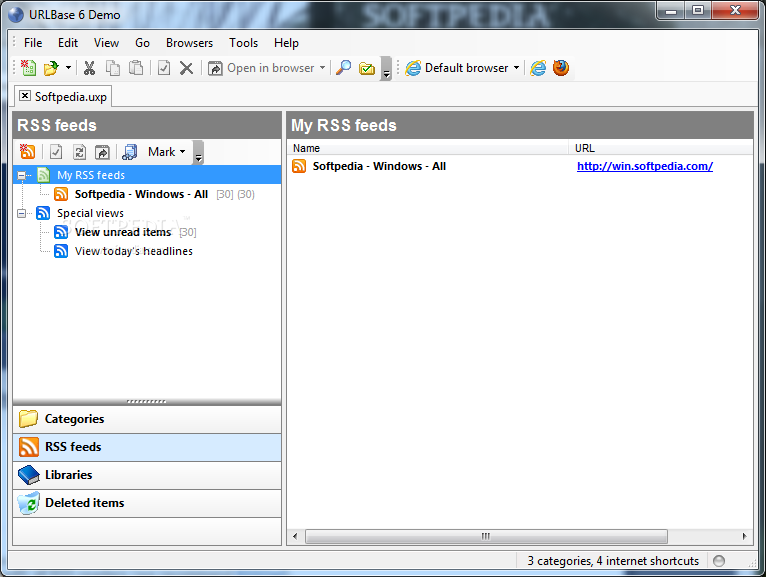Open the Open in browser dropdown arrow
This screenshot has height=577, width=766.
pos(322,68)
